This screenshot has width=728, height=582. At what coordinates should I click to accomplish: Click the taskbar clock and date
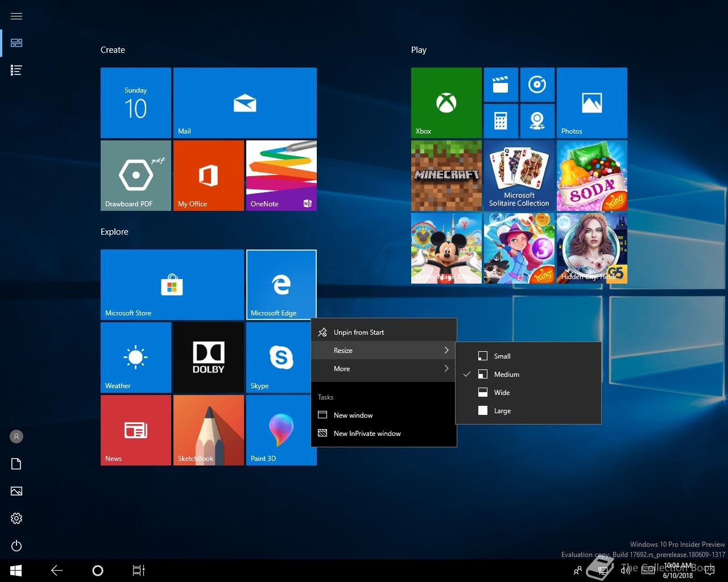678,571
